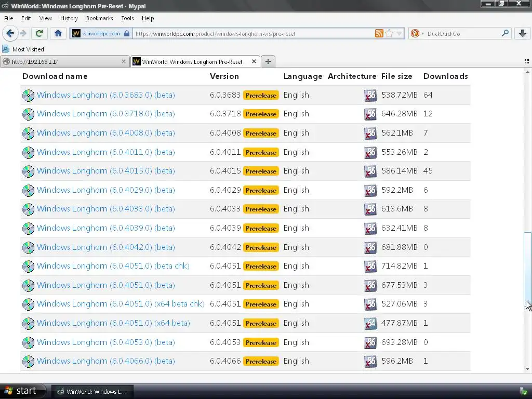Click the x64 architecture icon in 477.87MB row

click(370, 323)
